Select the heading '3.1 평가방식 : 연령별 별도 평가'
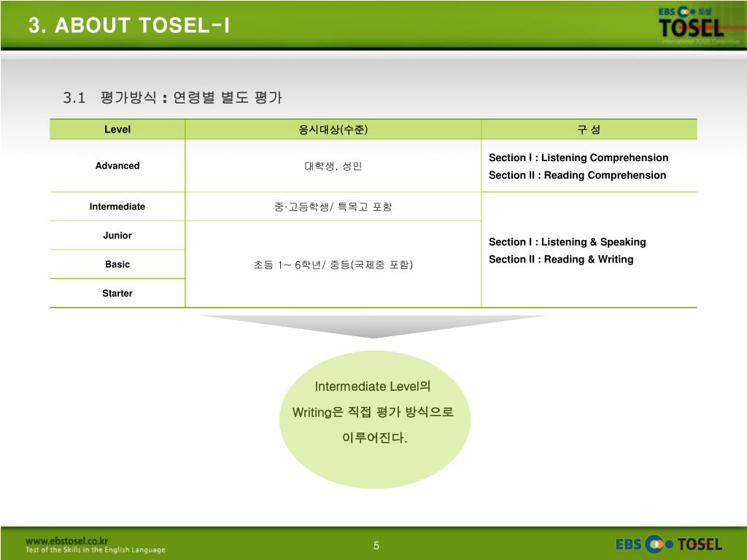This screenshot has width=747, height=560. tap(172, 98)
